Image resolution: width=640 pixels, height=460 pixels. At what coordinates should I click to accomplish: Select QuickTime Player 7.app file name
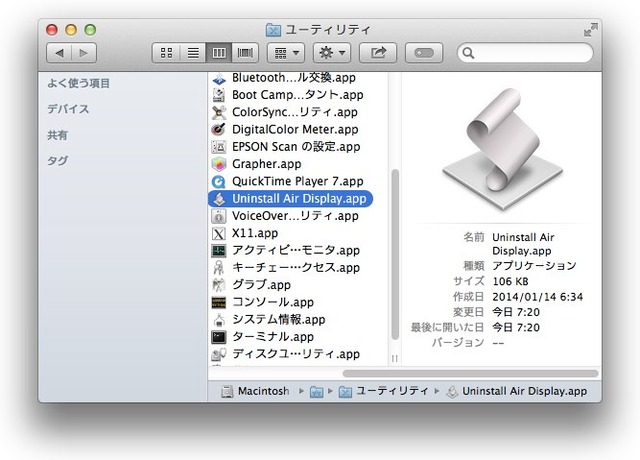coord(298,181)
